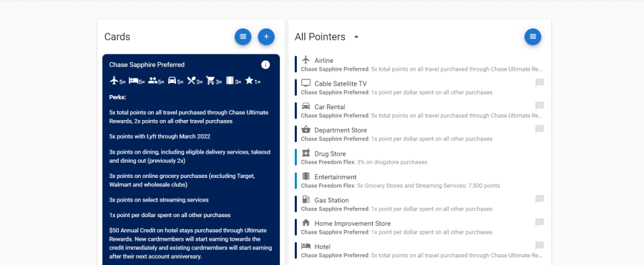Click the info icon on Chase Sapphire Preferred card
The height and width of the screenshot is (265, 644).
pos(265,65)
